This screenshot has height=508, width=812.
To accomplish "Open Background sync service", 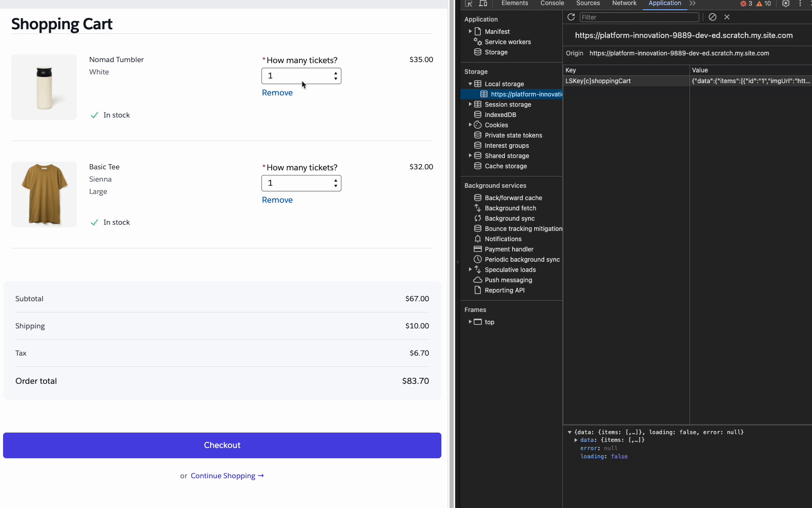I will [510, 219].
